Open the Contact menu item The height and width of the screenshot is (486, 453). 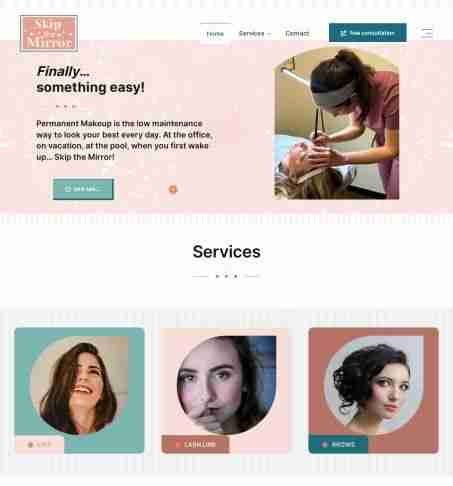297,33
